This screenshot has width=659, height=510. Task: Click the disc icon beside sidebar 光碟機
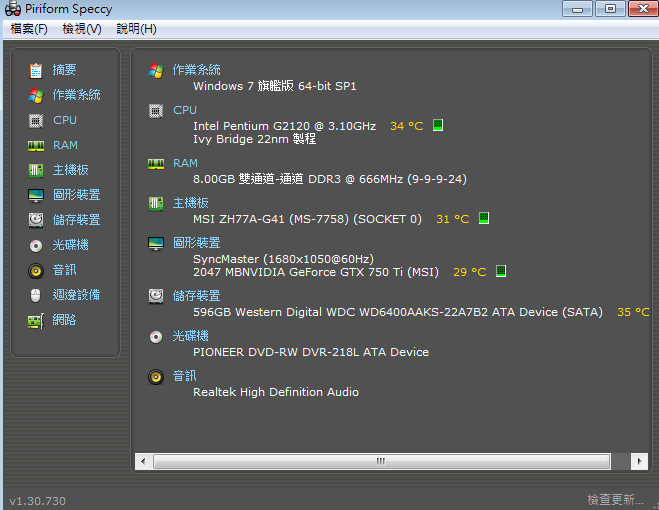36,246
